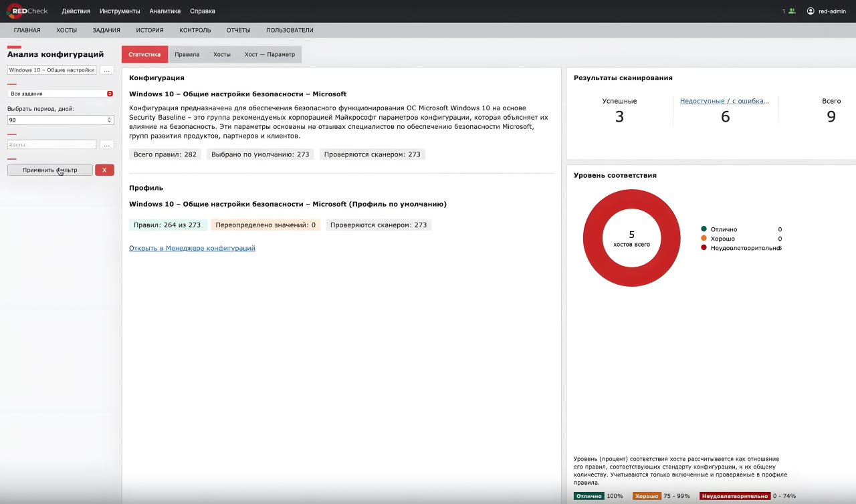Click the Правил: 264 из 273 badge
Image resolution: width=856 pixels, height=504 pixels.
coord(168,225)
